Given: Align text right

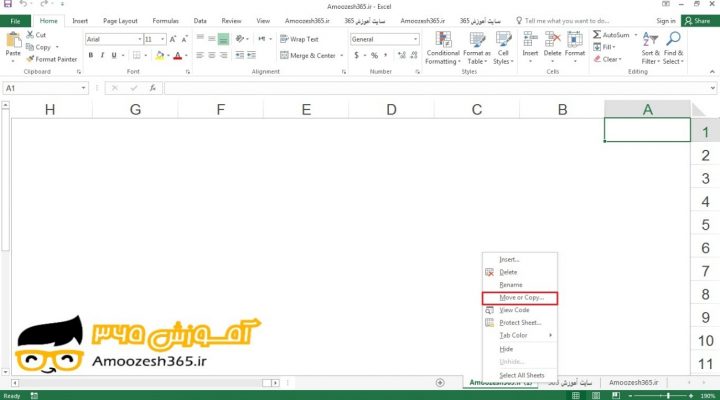Looking at the screenshot, I should tap(224, 56).
